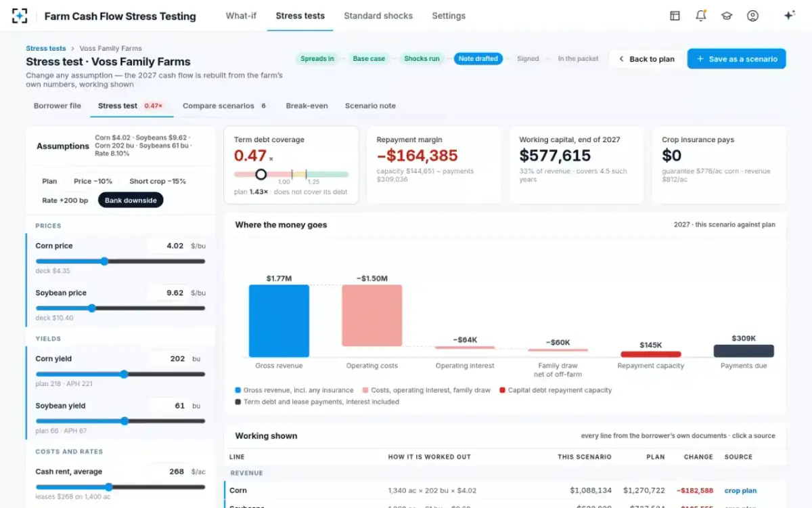Choose the Bank downside preset
This screenshot has width=812, height=508.
tap(131, 200)
